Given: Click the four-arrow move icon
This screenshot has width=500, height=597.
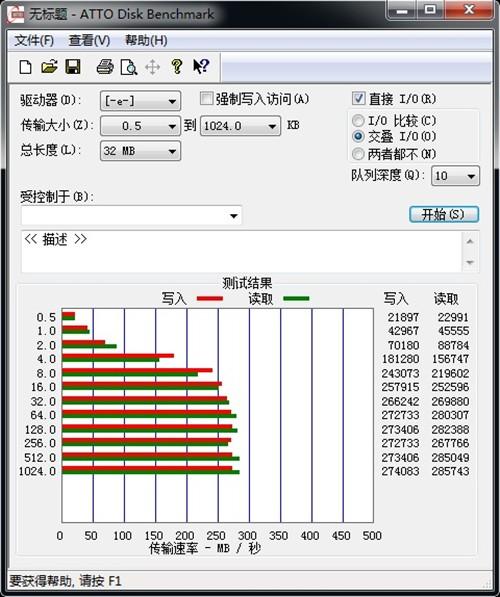Looking at the screenshot, I should (x=152, y=67).
